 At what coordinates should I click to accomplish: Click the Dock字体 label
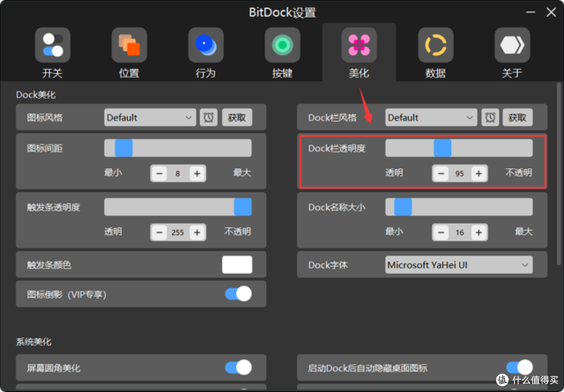[328, 265]
